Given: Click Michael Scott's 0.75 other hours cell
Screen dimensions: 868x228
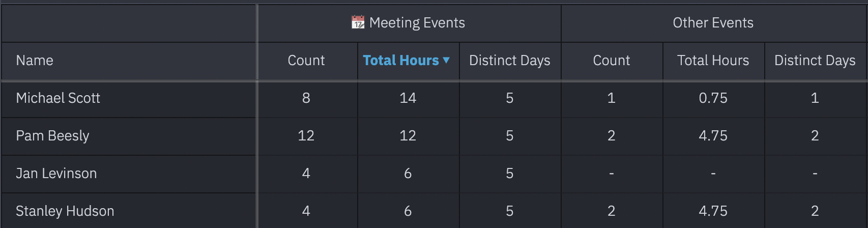Looking at the screenshot, I should 713,98.
